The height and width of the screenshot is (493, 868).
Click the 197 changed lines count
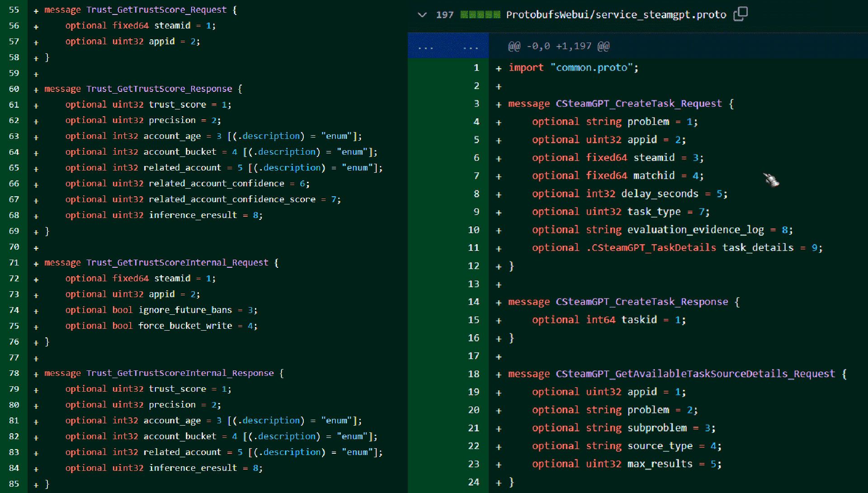point(444,15)
